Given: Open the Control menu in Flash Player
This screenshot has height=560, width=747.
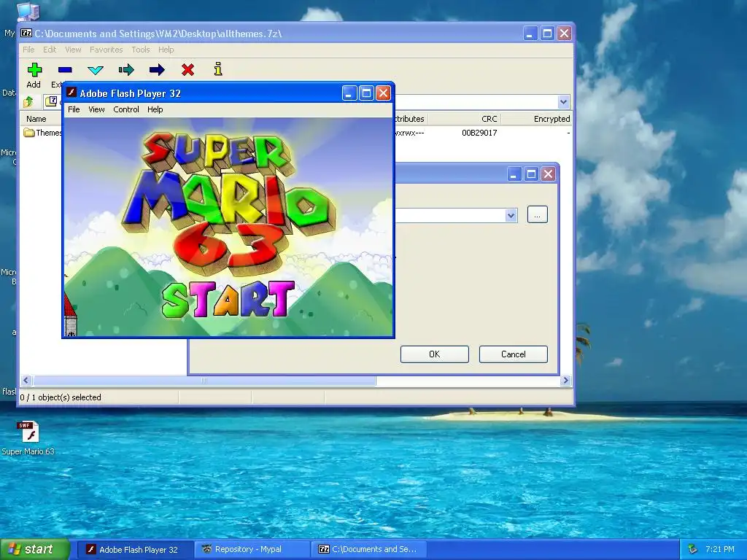Looking at the screenshot, I should (126, 109).
